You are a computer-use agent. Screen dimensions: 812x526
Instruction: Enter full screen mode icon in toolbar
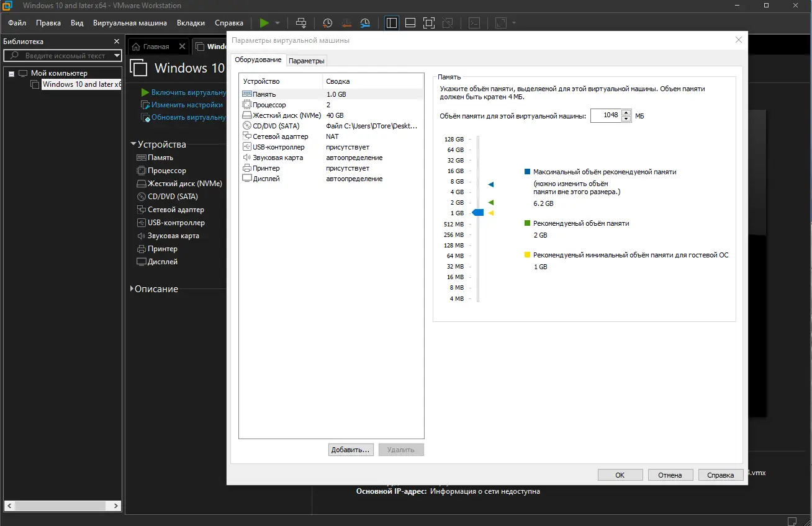point(429,23)
